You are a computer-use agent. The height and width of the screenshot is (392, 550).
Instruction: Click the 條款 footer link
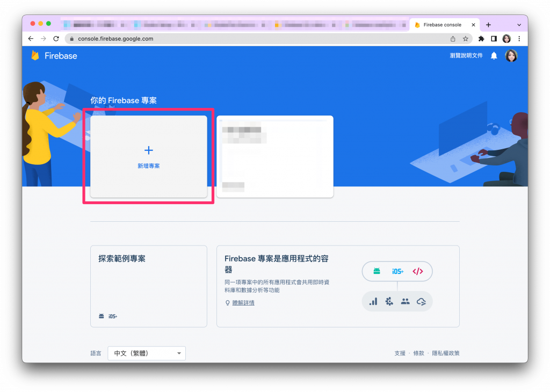(x=418, y=353)
